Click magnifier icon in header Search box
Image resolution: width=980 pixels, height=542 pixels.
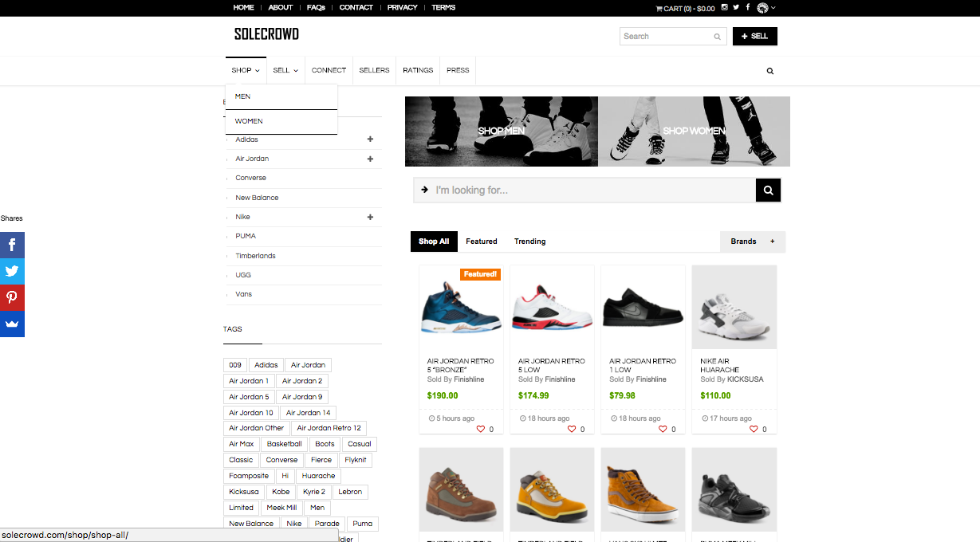pos(718,37)
